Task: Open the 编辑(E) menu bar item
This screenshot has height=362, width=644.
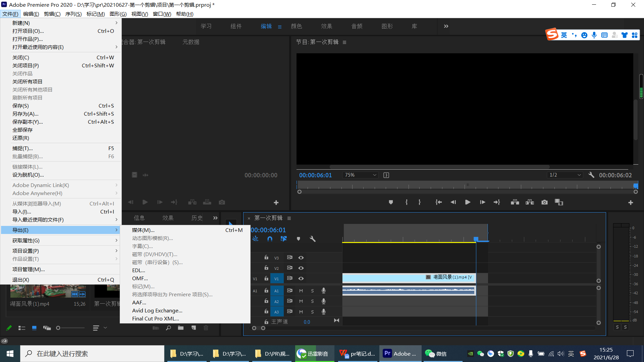Action: point(31,14)
